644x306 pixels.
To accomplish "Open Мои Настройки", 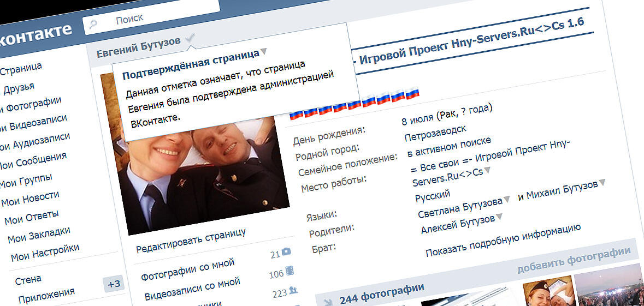I will (x=45, y=253).
